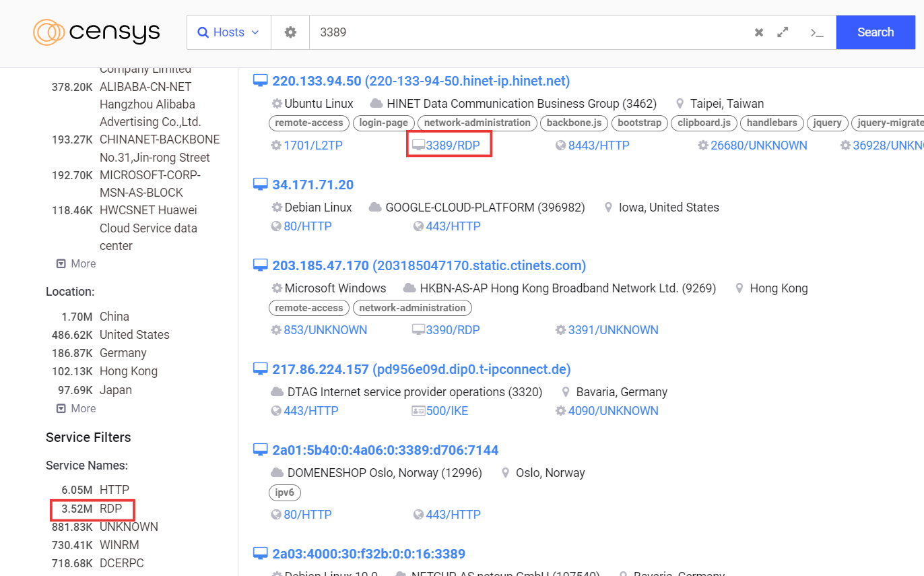Screen dimensions: 924x576
Task: Click the clipboard.js tag
Action: (x=704, y=123)
